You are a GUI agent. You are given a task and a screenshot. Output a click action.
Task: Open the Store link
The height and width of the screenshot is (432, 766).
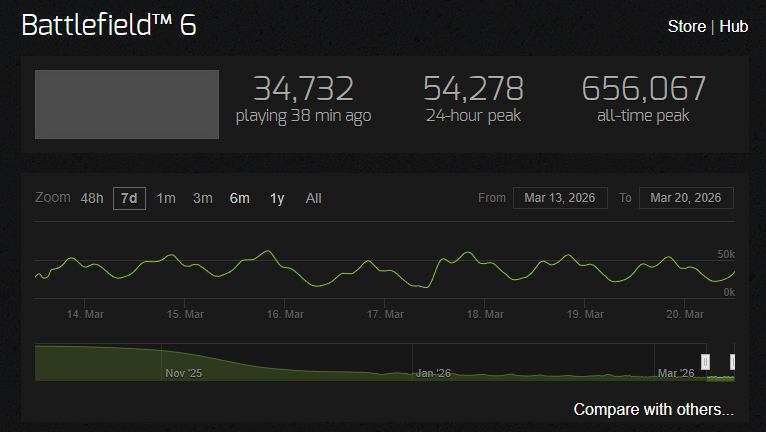[x=686, y=26]
